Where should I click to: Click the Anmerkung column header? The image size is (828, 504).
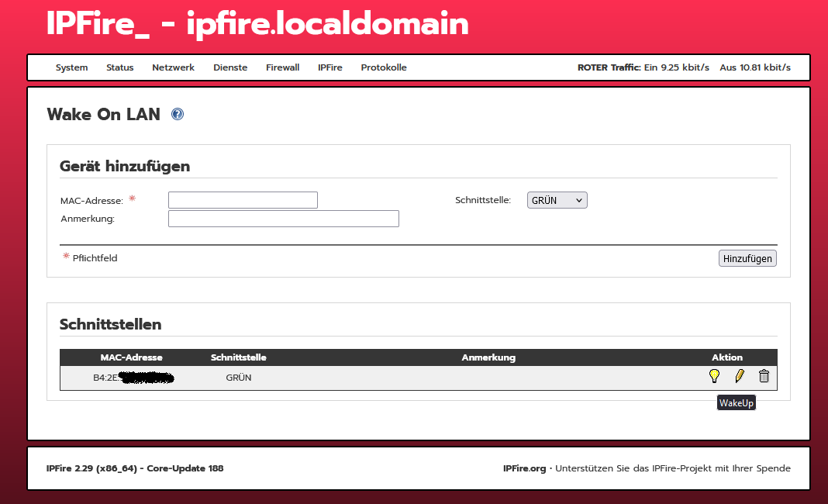click(x=488, y=357)
